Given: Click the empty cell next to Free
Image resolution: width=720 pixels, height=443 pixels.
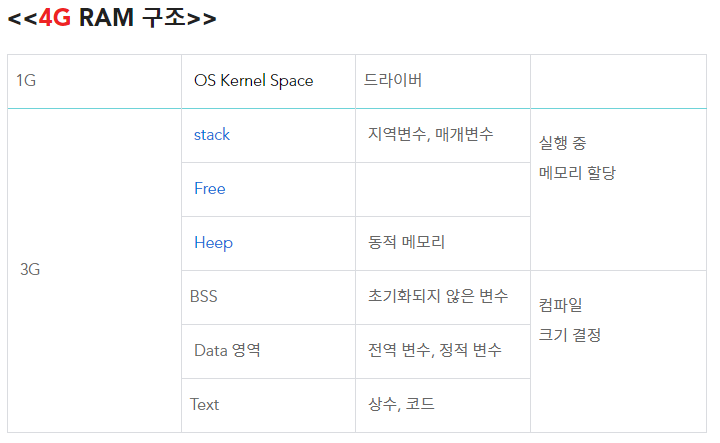Looking at the screenshot, I should click(443, 190).
